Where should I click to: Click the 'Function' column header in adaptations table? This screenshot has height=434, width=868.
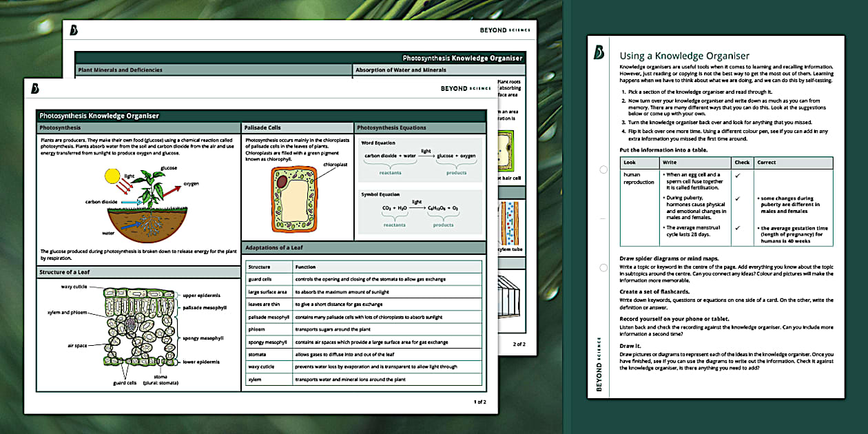click(x=305, y=267)
